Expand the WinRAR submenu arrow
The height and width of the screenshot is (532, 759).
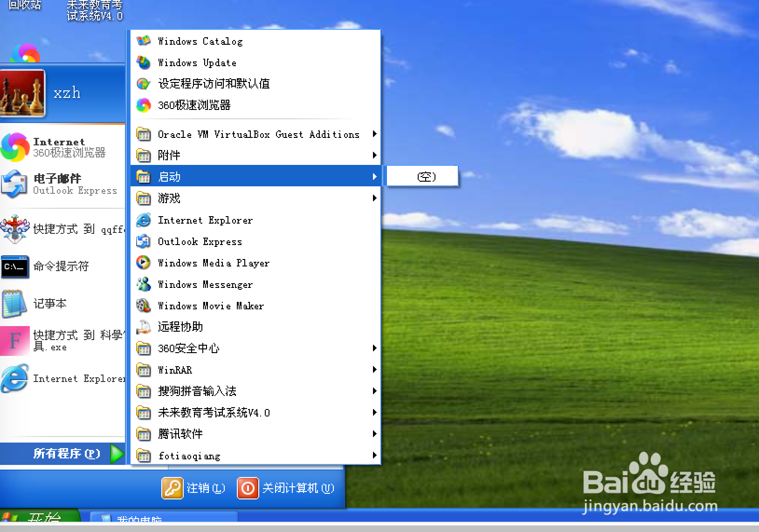coord(374,370)
